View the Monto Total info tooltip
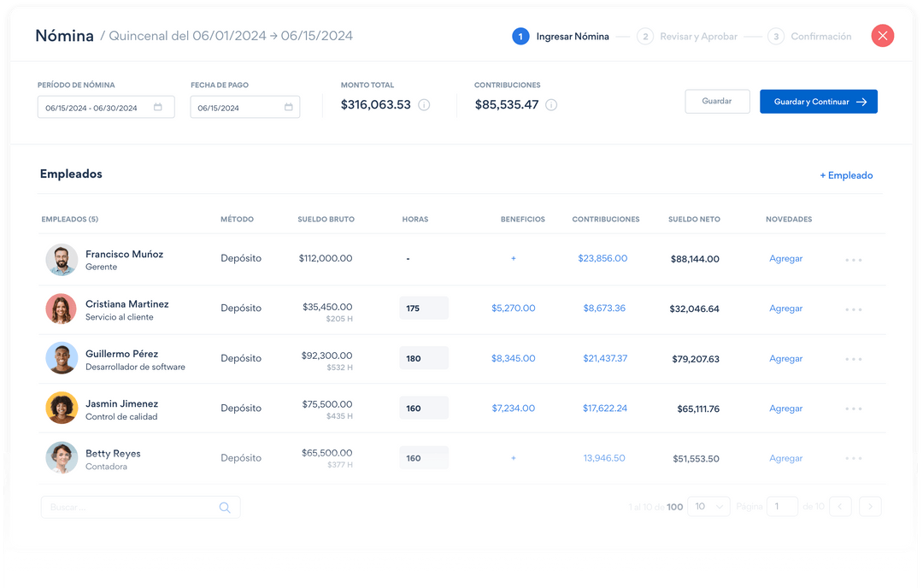 pos(425,105)
